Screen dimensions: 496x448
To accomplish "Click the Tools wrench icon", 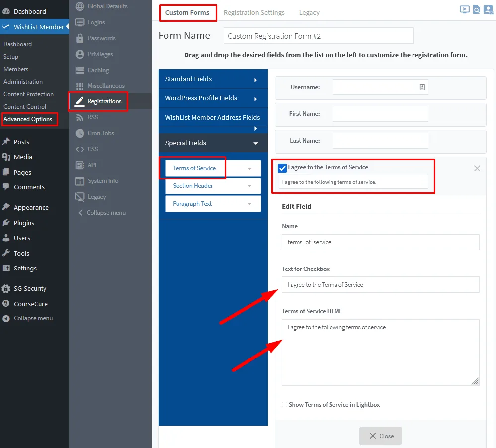I will tap(6, 253).
